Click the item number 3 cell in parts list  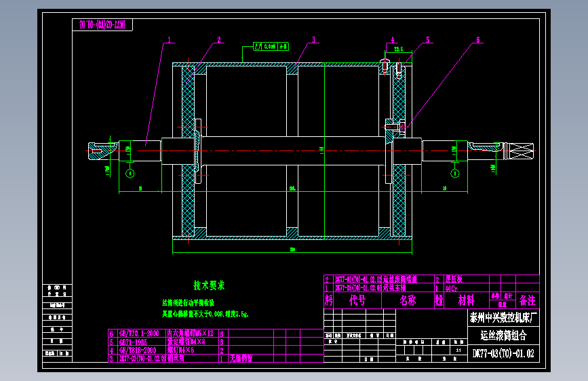[111, 359]
